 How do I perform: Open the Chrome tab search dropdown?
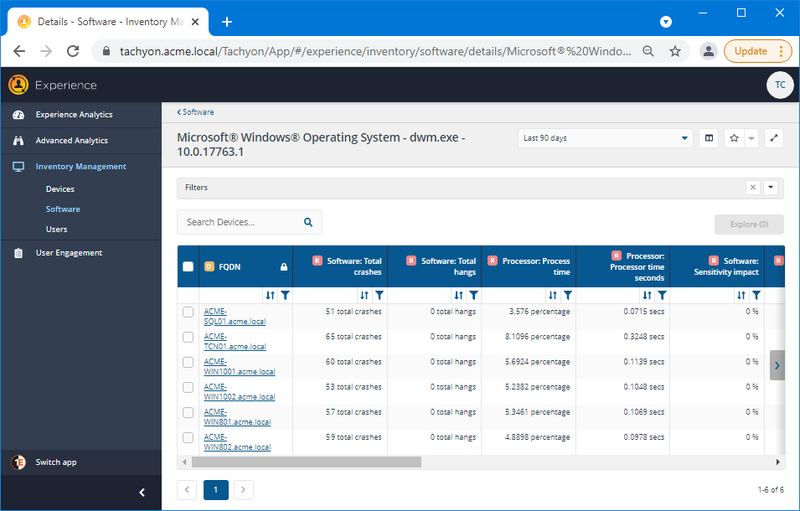click(x=665, y=22)
